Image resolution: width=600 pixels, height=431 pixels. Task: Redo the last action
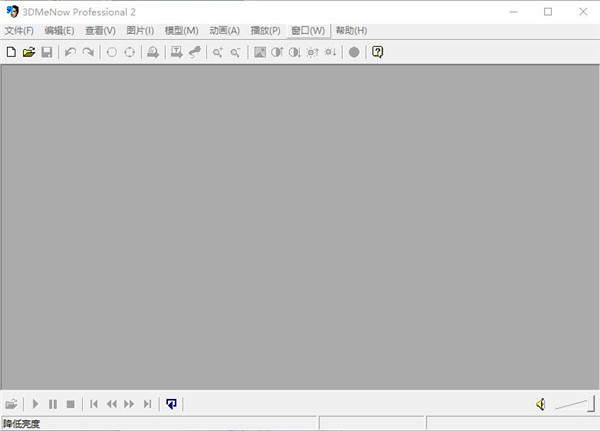pyautogui.click(x=88, y=52)
